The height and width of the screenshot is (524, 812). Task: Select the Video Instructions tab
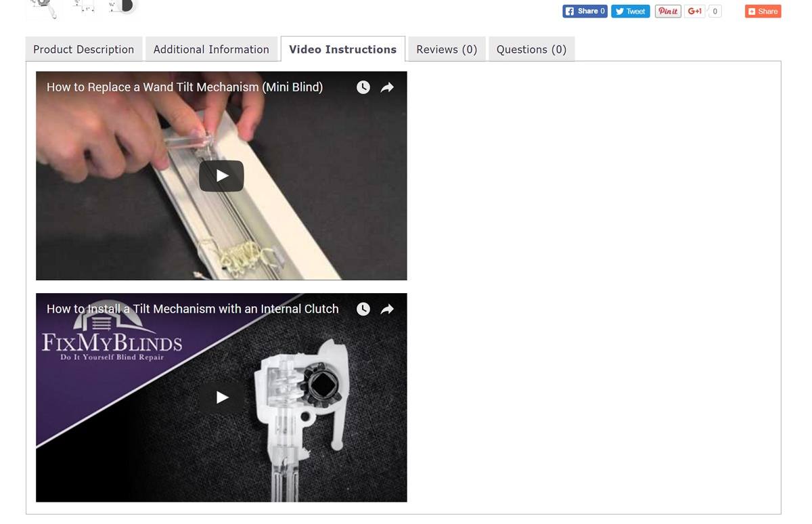[x=343, y=49]
